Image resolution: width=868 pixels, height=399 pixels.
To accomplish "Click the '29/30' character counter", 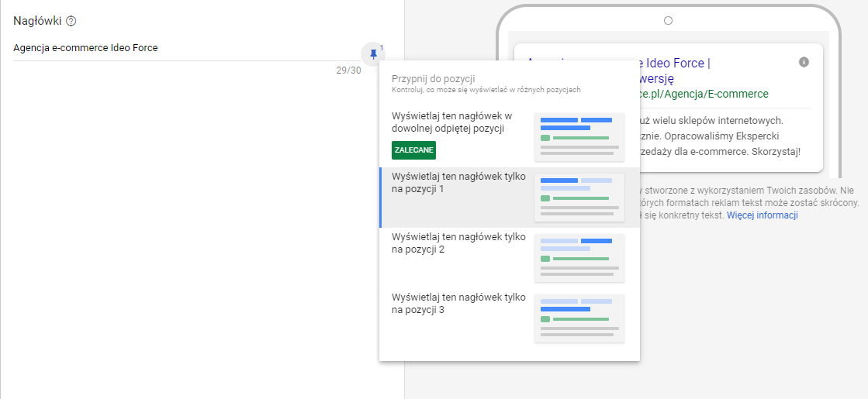I will [348, 71].
